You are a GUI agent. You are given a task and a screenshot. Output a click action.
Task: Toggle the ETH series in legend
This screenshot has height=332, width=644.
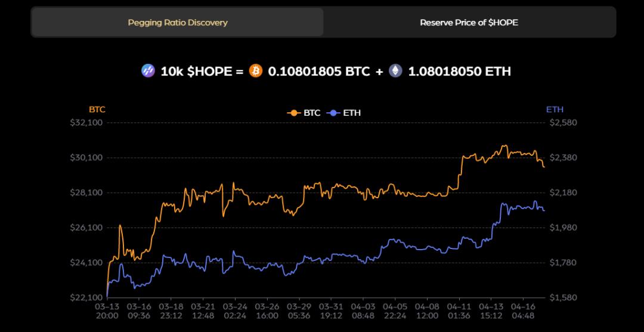(345, 112)
